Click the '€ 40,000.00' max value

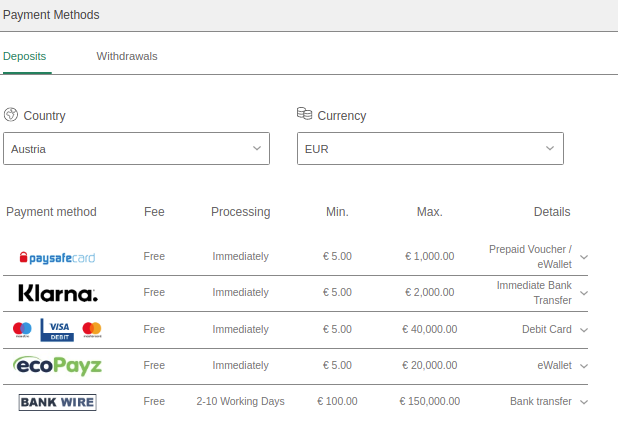click(x=430, y=329)
